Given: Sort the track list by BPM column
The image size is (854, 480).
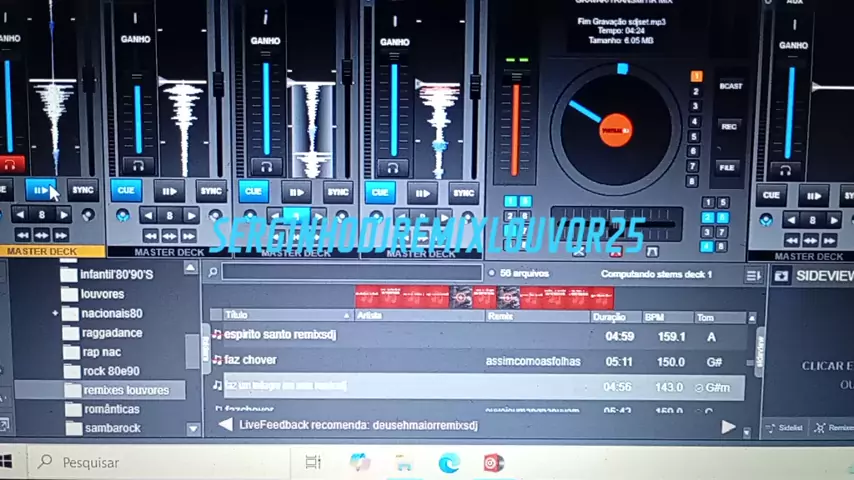Looking at the screenshot, I should point(655,316).
